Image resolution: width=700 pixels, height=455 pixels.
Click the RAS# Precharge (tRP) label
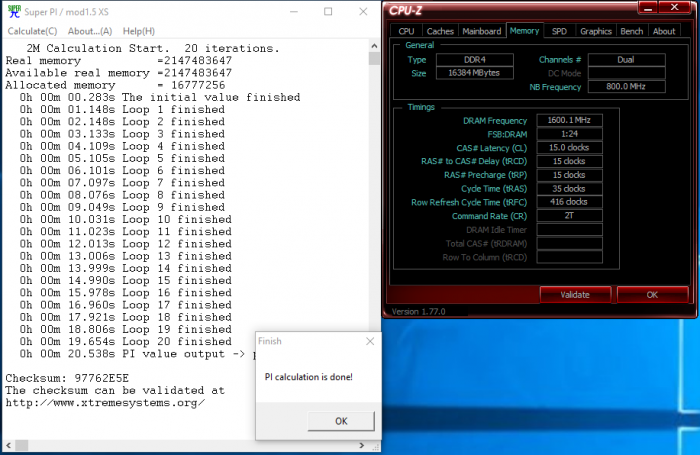click(x=485, y=175)
